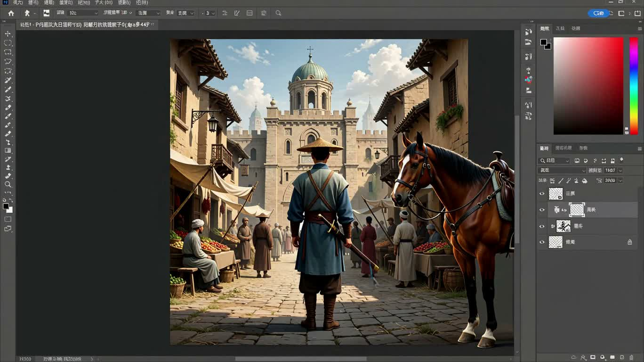Screen dimensions: 644x362
Task: Add a layer mask using the bottom mask icon
Action: (593, 357)
